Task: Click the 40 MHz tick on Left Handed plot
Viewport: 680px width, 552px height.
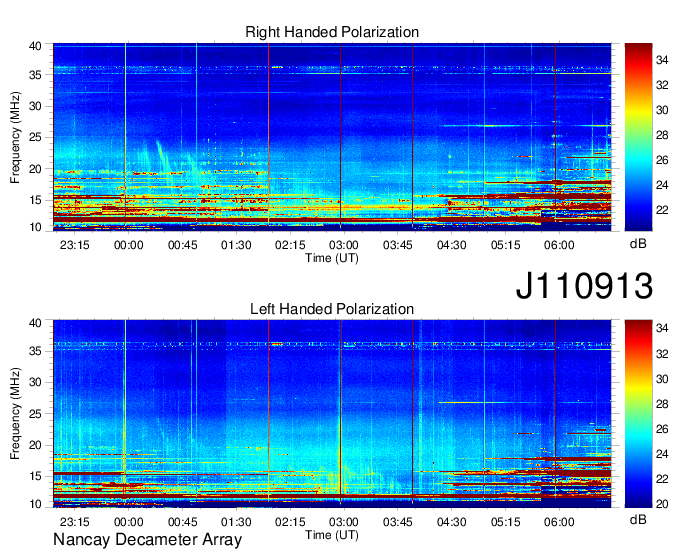Action: (35, 323)
